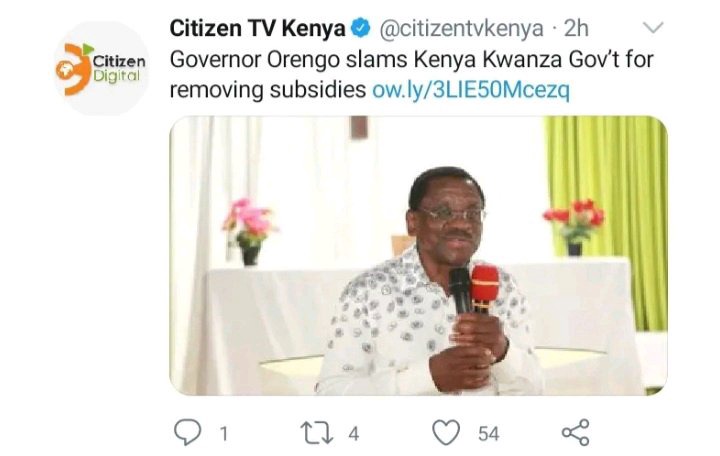Click the like count 54
Image resolution: width=720 pixels, height=456 pixels.
[488, 433]
